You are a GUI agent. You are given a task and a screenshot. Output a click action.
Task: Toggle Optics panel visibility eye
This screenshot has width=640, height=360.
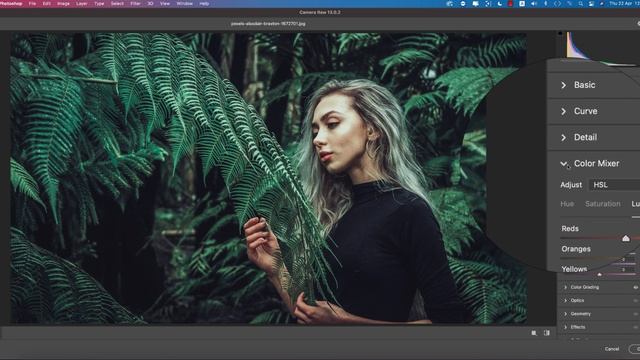coord(636,300)
